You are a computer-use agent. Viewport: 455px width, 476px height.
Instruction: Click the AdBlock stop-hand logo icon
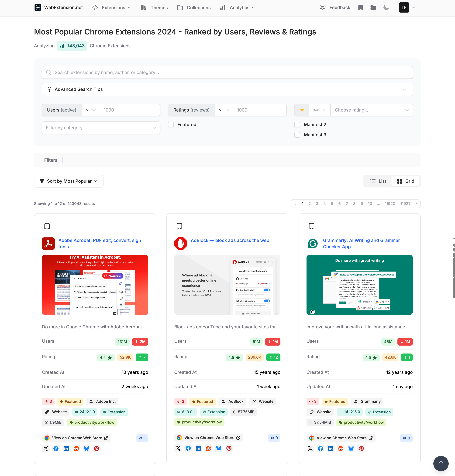click(180, 243)
